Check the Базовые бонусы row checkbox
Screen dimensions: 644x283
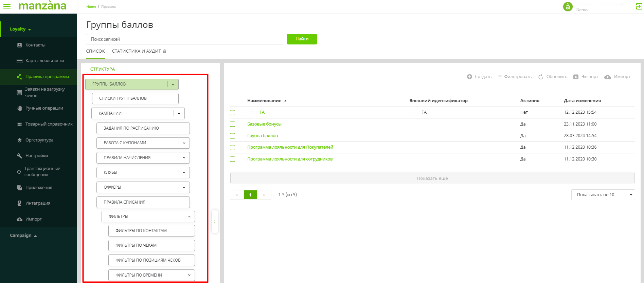coord(233,124)
